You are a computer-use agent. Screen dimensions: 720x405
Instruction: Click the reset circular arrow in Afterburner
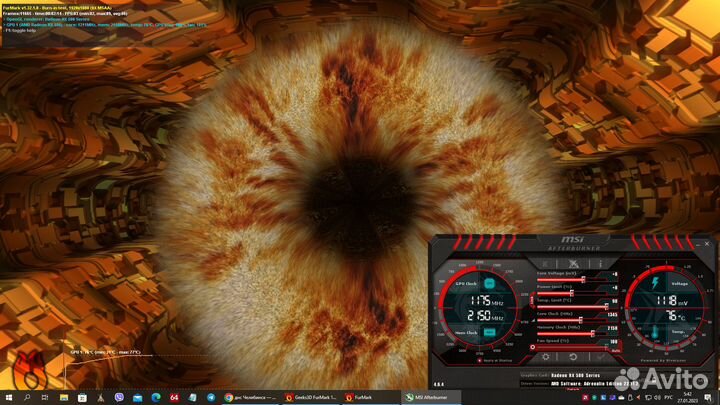point(573,357)
